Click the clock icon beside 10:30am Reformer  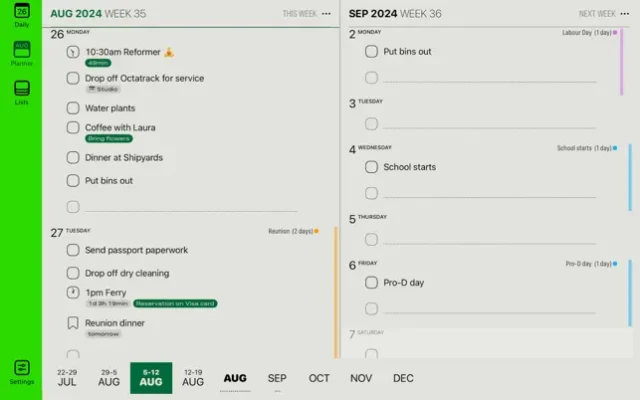(73, 52)
